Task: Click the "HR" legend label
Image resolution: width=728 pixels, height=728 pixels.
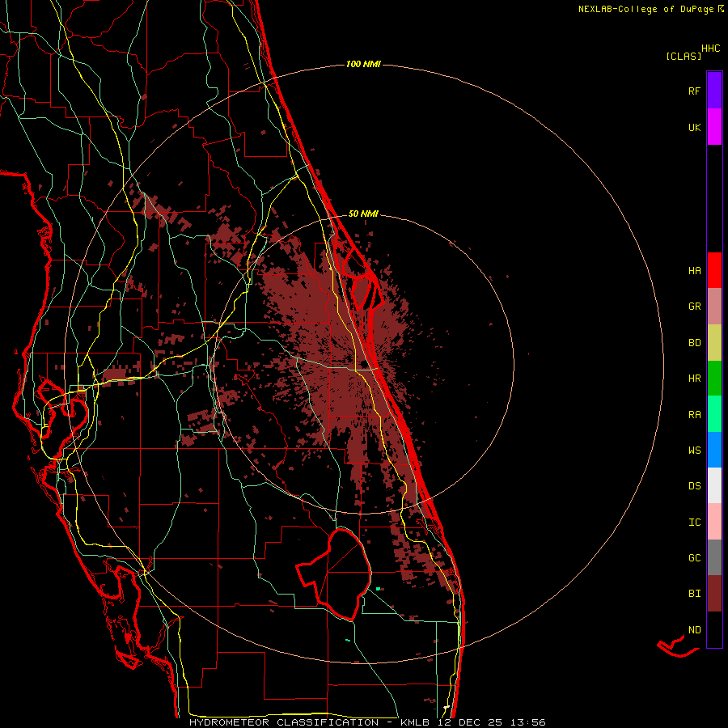Action: point(694,379)
